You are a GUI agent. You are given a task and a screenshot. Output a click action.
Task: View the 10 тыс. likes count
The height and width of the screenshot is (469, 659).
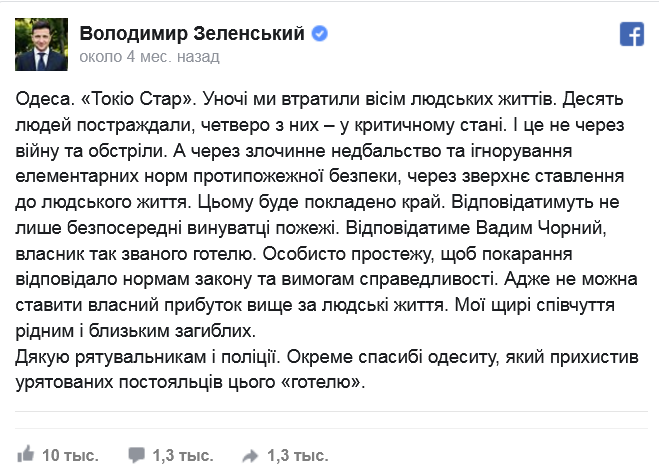click(x=70, y=455)
